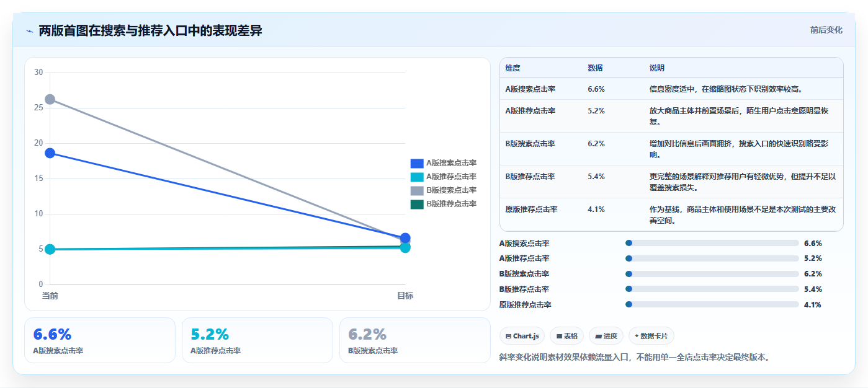868x388 pixels.
Task: Click the 4.1% value beside 原版推荐 progress bar
Action: 813,304
